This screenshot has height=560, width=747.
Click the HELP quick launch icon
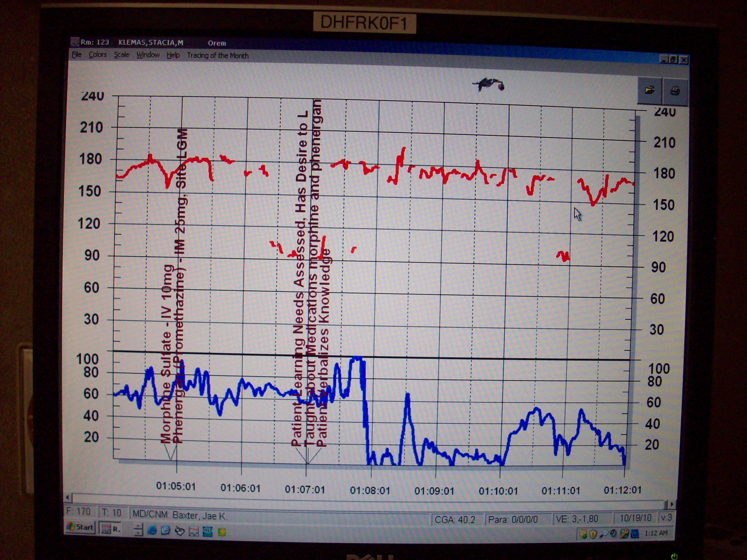207,532
